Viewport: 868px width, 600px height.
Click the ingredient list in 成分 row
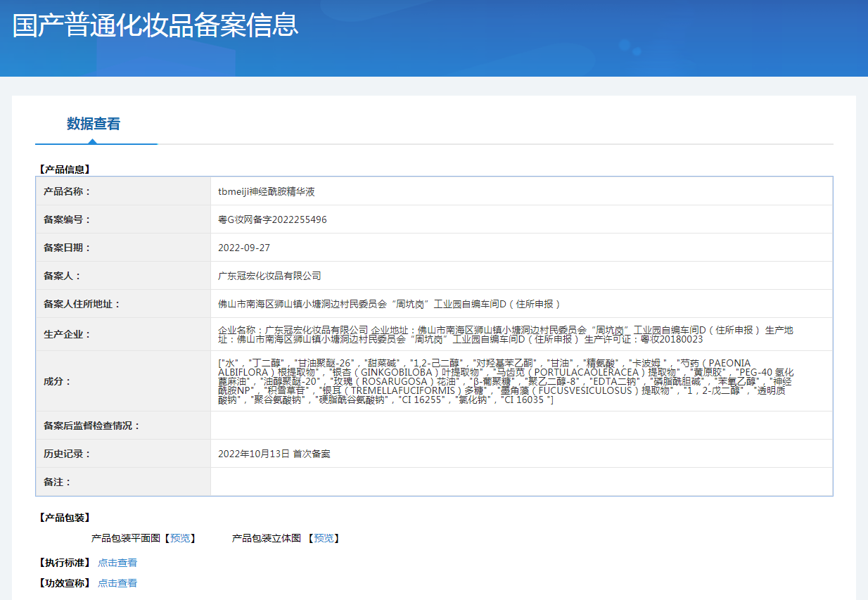pyautogui.click(x=506, y=381)
